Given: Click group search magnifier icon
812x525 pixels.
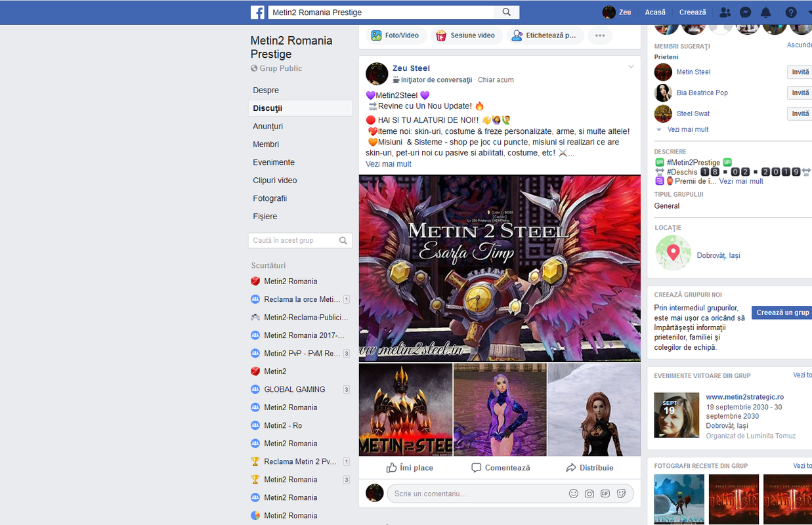Looking at the screenshot, I should click(343, 241).
